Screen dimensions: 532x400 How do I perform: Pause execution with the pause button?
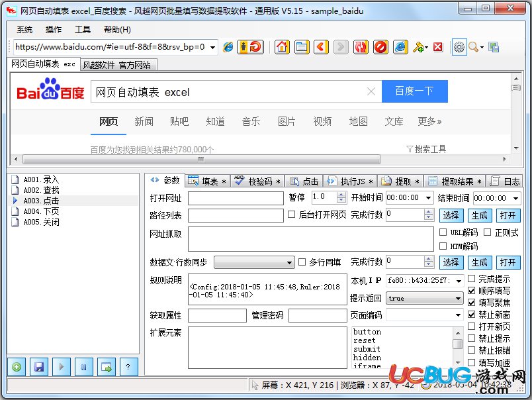[x=84, y=367]
